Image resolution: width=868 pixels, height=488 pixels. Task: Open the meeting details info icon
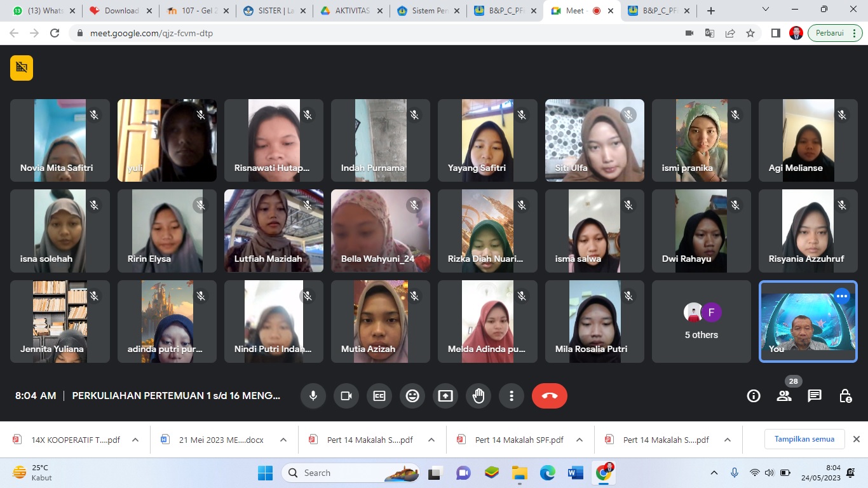tap(754, 396)
